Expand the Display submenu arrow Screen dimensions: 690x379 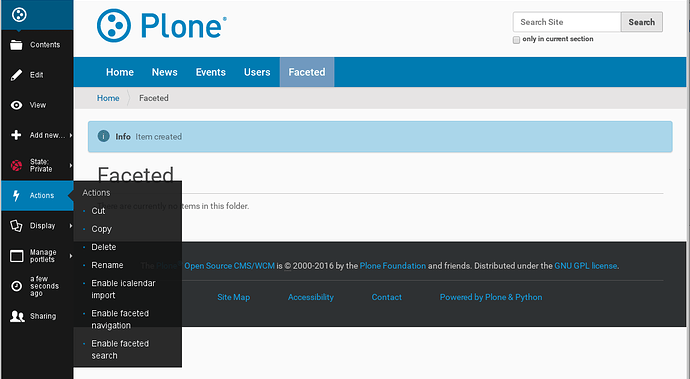click(70, 226)
